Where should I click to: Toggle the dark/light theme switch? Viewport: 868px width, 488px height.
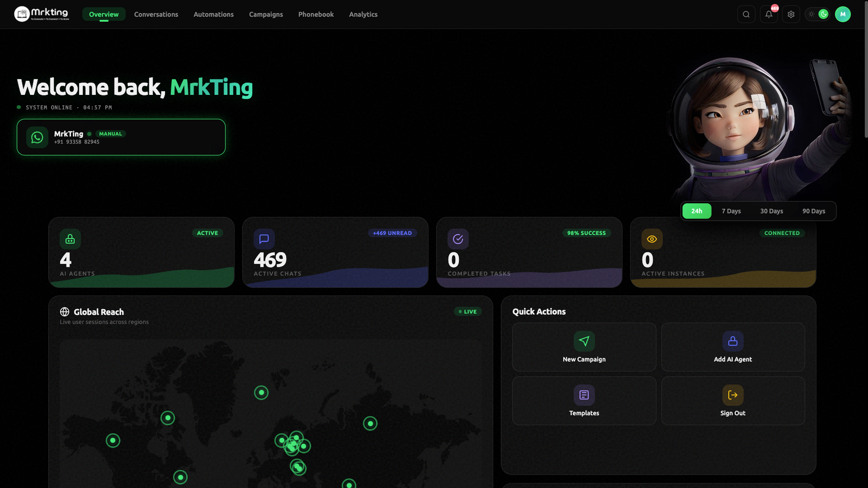pos(817,15)
